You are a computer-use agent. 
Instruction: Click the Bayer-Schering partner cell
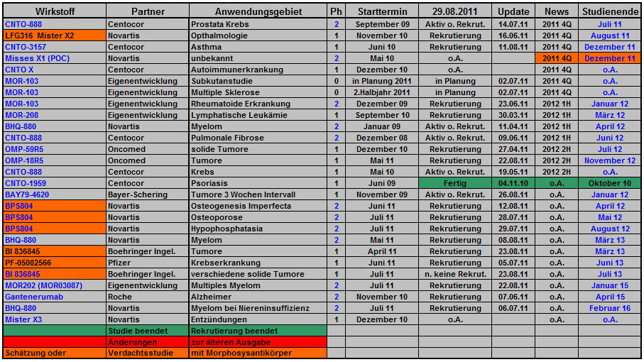[148, 195]
